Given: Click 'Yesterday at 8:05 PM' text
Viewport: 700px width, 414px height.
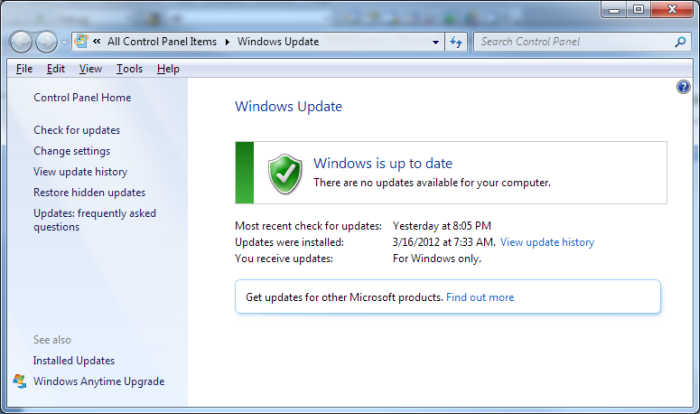Looking at the screenshot, I should [x=442, y=226].
